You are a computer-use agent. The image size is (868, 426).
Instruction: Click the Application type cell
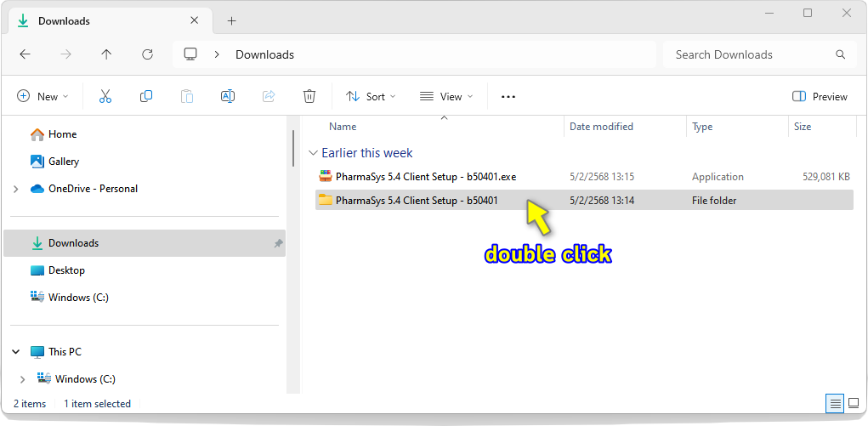[x=718, y=177]
